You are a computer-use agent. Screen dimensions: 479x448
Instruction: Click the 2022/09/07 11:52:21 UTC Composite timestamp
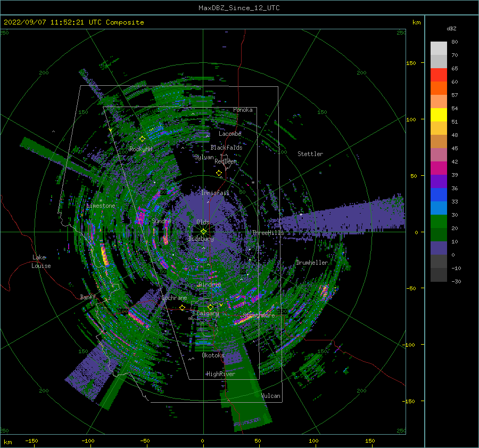click(74, 22)
